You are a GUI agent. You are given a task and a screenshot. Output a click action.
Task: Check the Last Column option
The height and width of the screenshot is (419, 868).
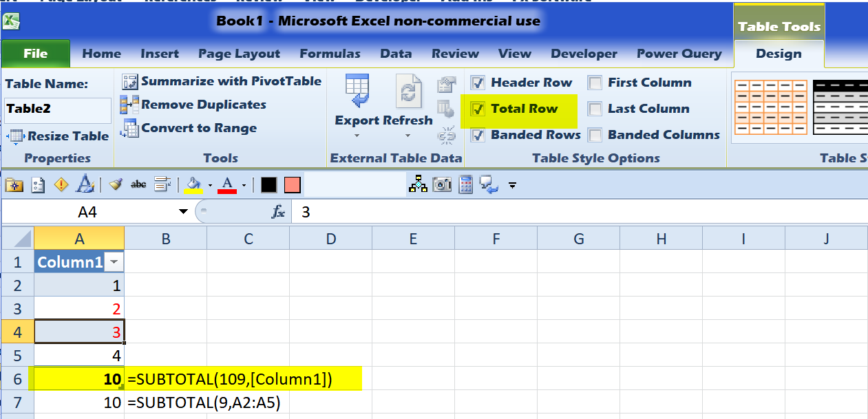coord(595,109)
